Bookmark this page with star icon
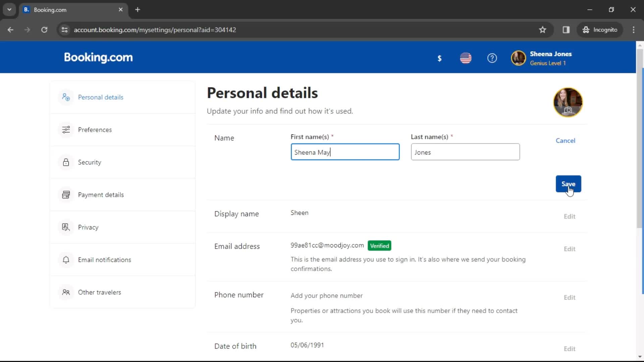 [542, 30]
